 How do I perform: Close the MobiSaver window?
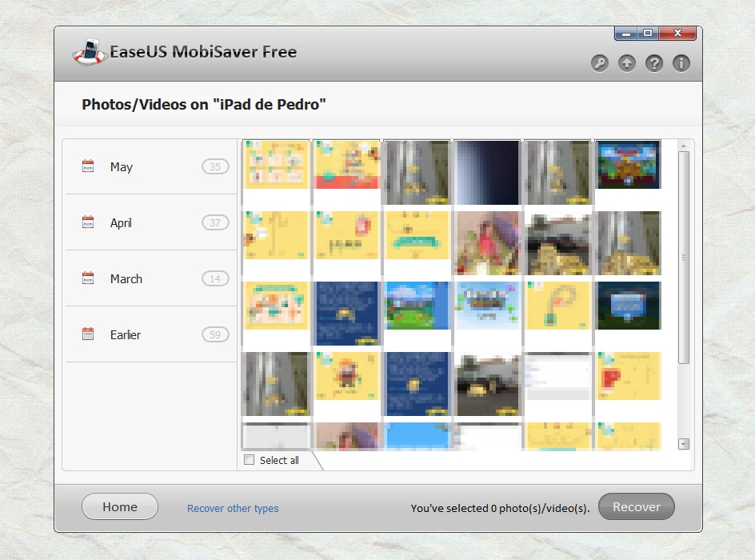pyautogui.click(x=677, y=34)
